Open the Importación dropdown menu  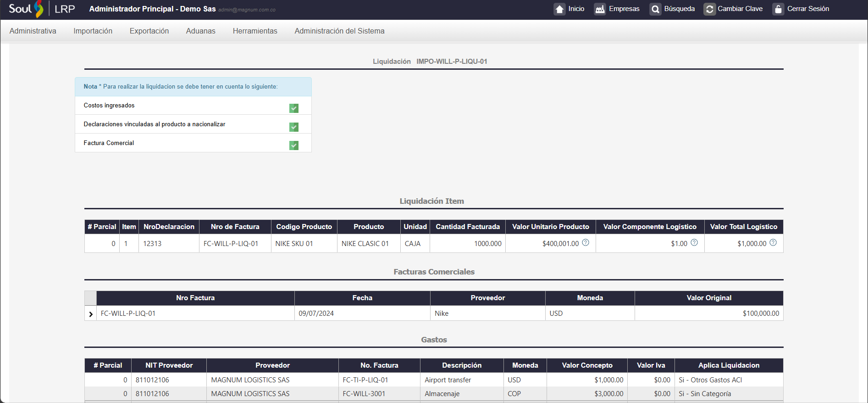[93, 31]
